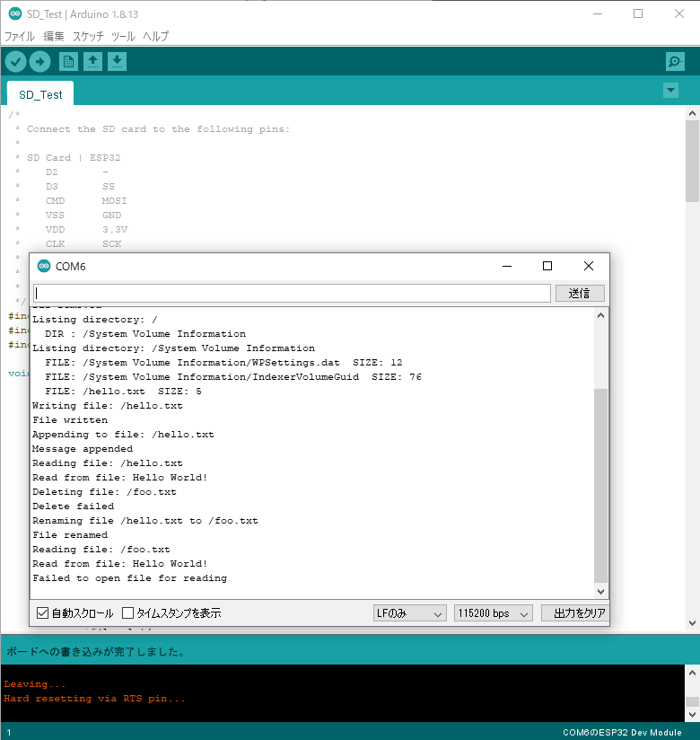Click the Arduino logo in the main title bar

(15, 13)
